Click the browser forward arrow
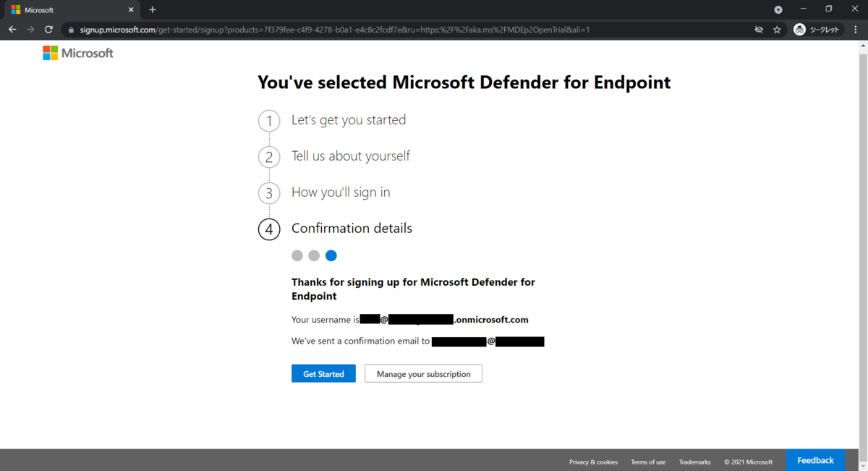Image resolution: width=868 pixels, height=471 pixels. [x=30, y=30]
